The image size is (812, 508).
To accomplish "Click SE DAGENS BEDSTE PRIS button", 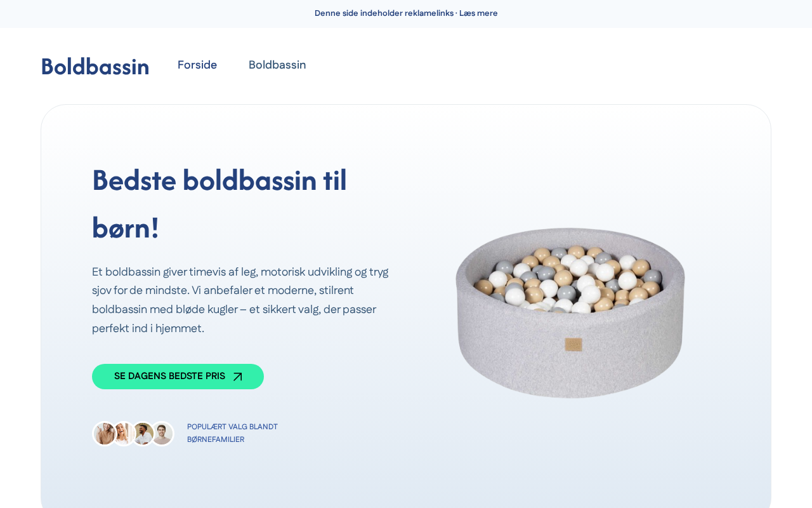I will point(178,377).
